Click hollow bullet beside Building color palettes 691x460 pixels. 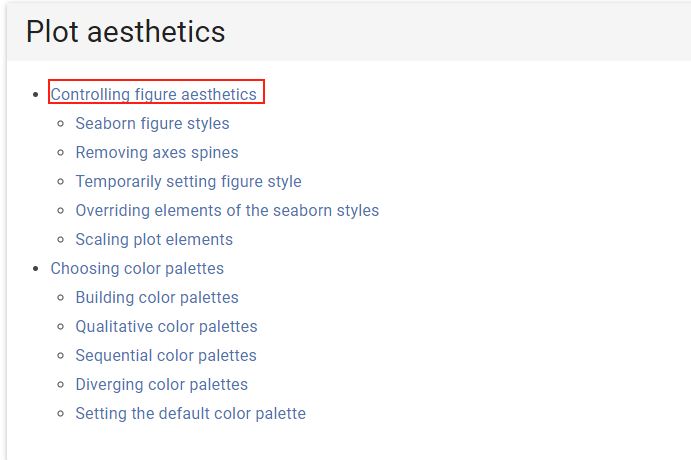coord(61,298)
